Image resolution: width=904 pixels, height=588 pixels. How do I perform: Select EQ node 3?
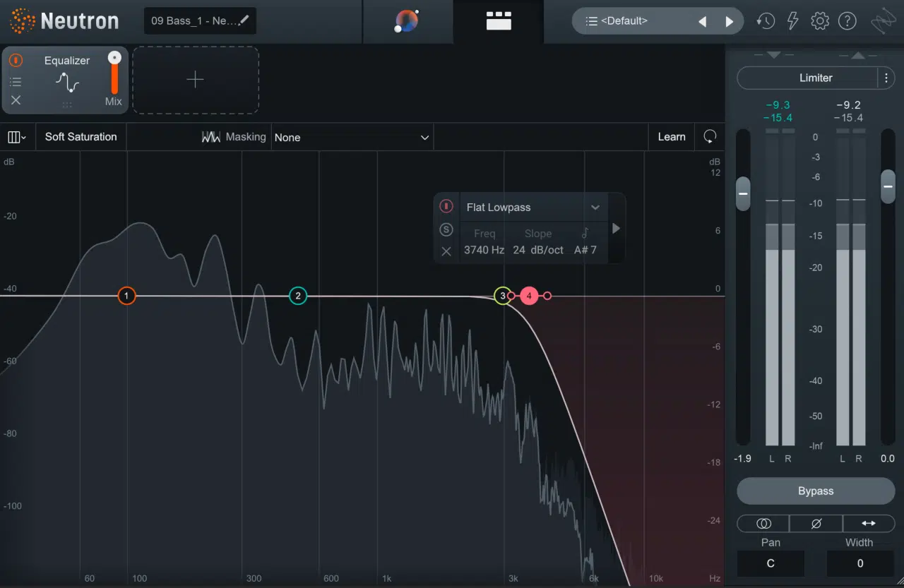[x=502, y=296]
